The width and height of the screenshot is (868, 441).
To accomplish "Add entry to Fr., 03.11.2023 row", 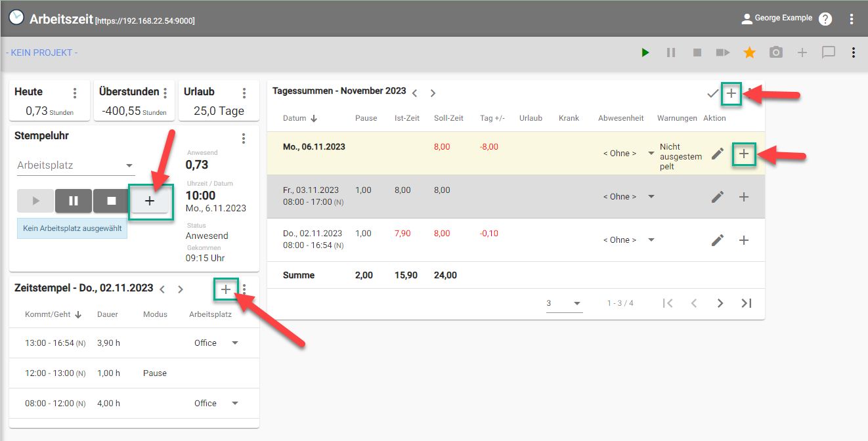I will click(743, 197).
